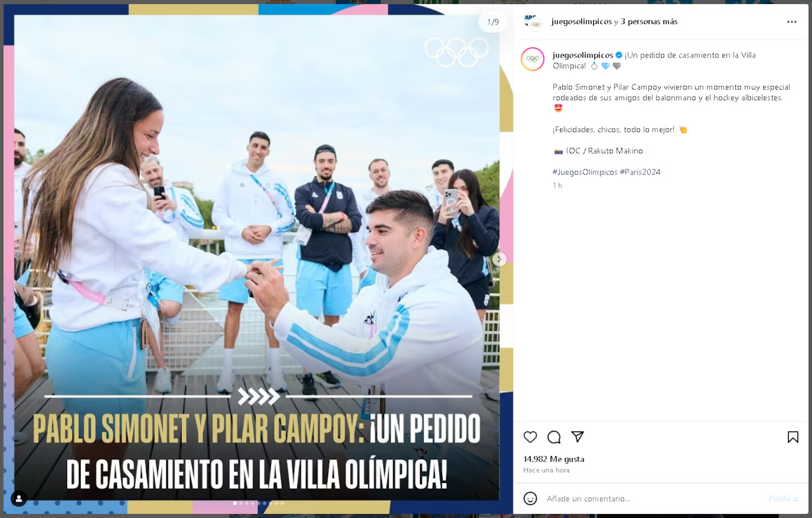Open juegosolimpicos profile avatar beside the caption
This screenshot has height=518, width=812.
coord(532,59)
